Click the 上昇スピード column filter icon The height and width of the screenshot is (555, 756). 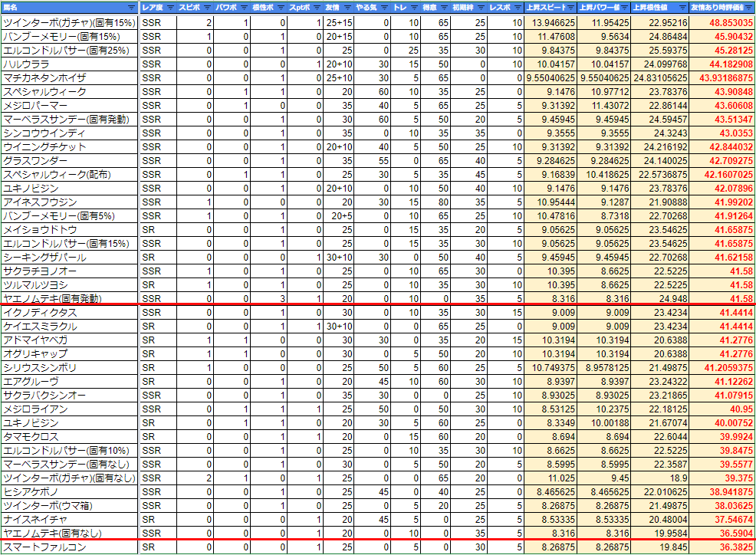coord(571,8)
